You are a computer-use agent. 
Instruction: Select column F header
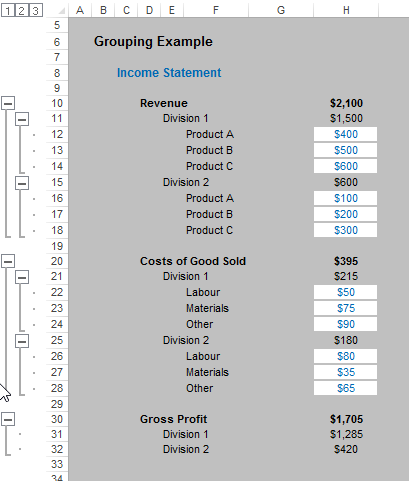[x=216, y=10]
